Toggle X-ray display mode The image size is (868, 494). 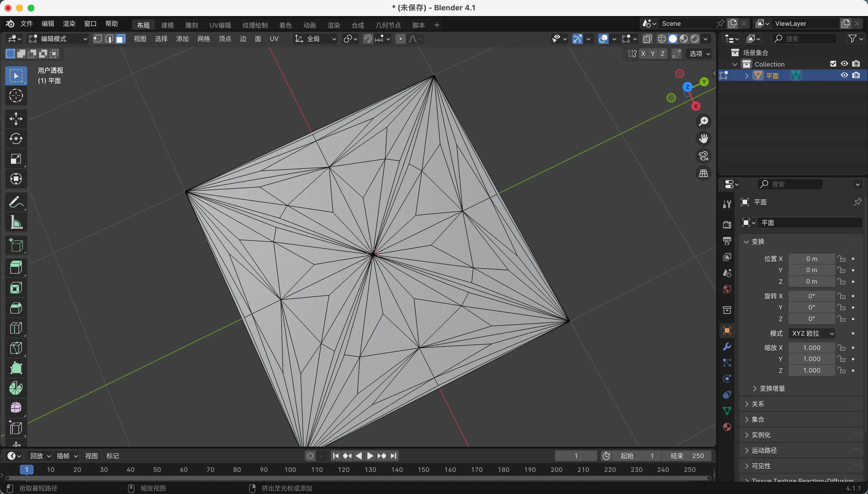click(647, 39)
